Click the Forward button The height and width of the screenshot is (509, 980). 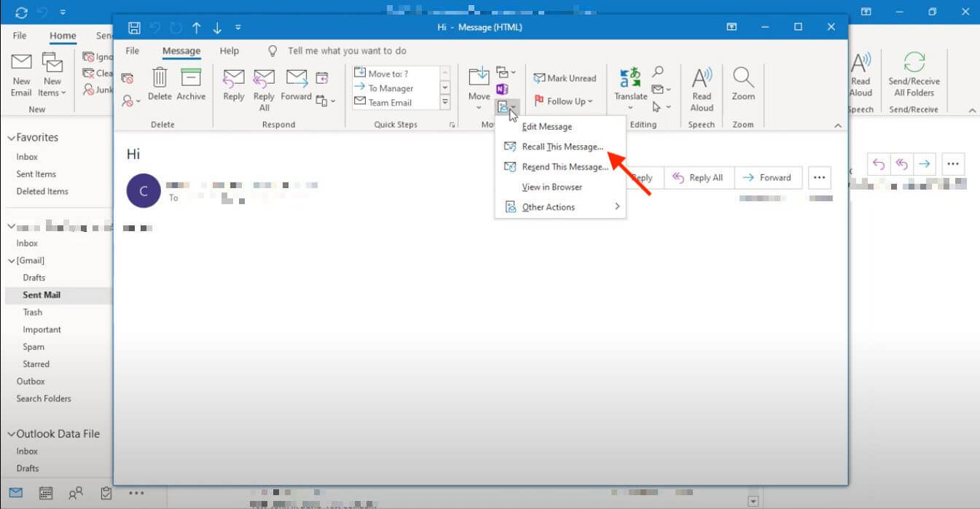tap(768, 177)
